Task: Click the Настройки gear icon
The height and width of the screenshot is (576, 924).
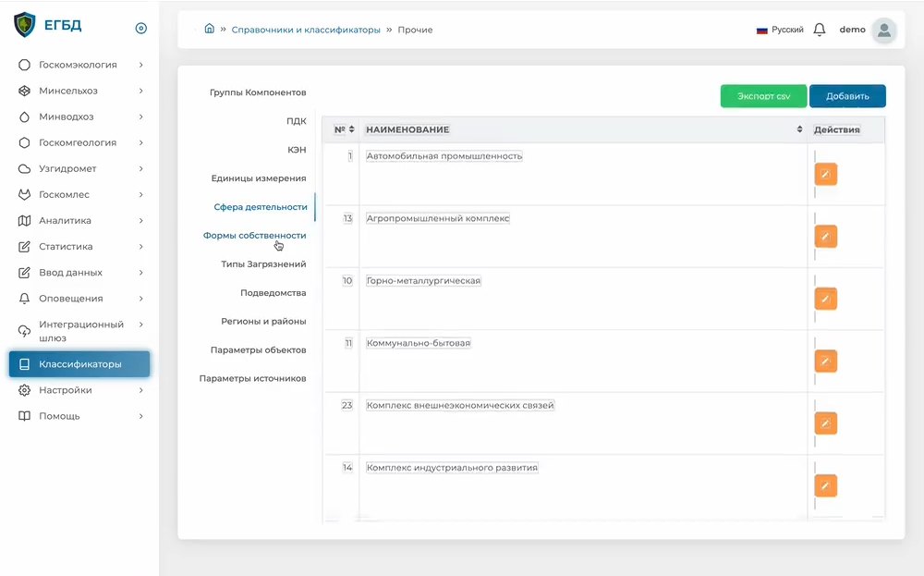Action: coord(24,390)
